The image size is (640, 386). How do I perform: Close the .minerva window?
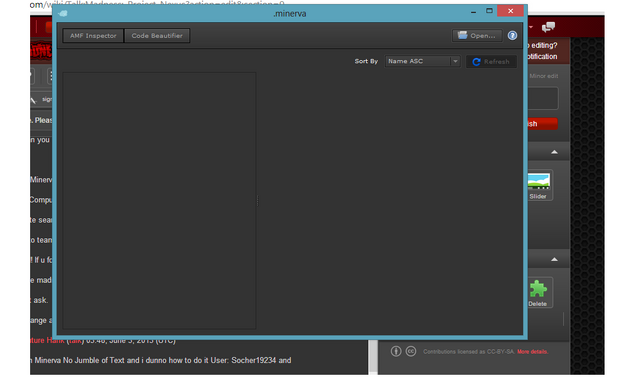510,11
